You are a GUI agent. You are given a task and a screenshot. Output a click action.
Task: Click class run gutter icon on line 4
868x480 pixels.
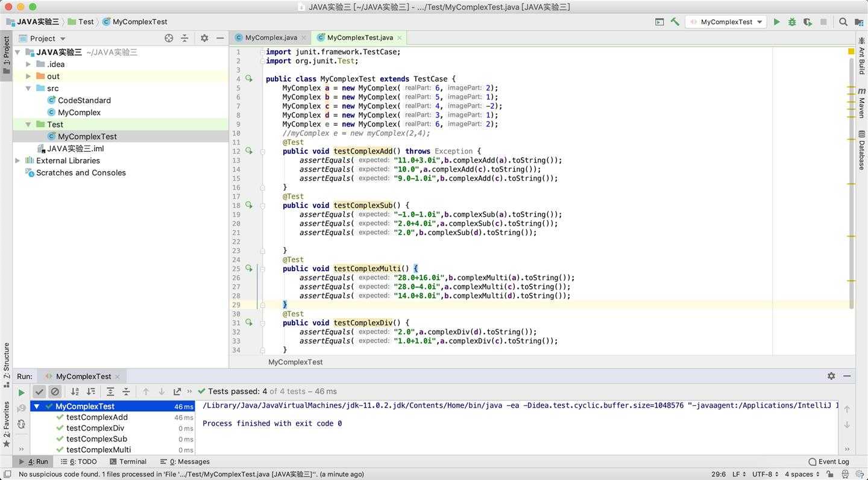click(248, 79)
